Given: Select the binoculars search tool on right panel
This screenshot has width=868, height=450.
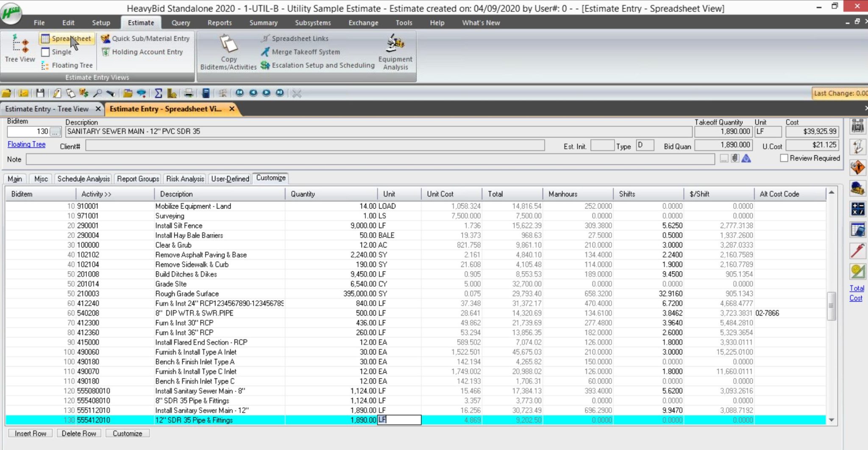Looking at the screenshot, I should (x=859, y=126).
